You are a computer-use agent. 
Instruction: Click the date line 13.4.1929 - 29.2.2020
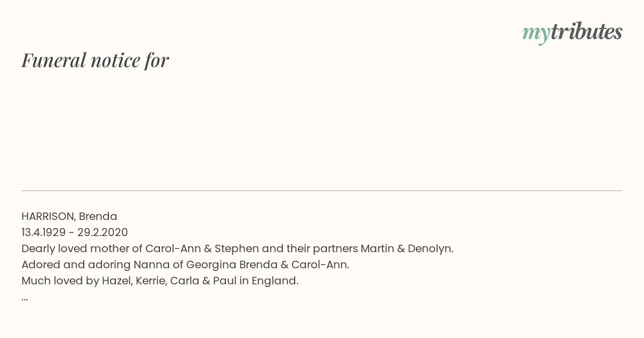75,232
